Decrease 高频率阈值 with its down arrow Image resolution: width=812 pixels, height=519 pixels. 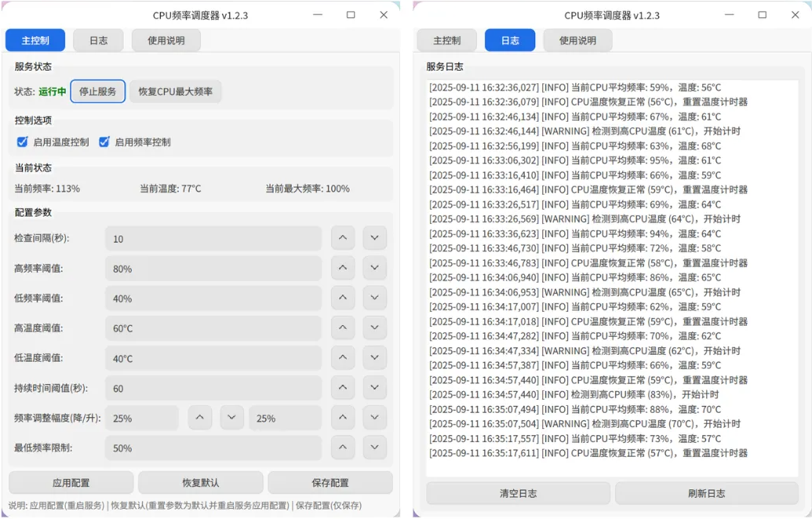click(374, 268)
